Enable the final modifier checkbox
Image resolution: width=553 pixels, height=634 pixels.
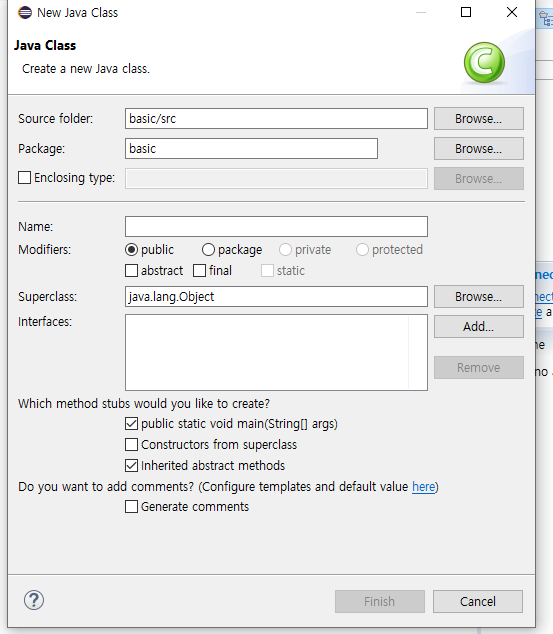point(199,271)
